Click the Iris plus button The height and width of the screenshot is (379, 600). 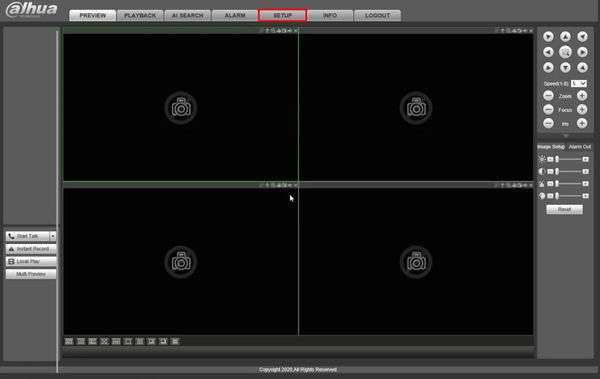click(x=582, y=123)
